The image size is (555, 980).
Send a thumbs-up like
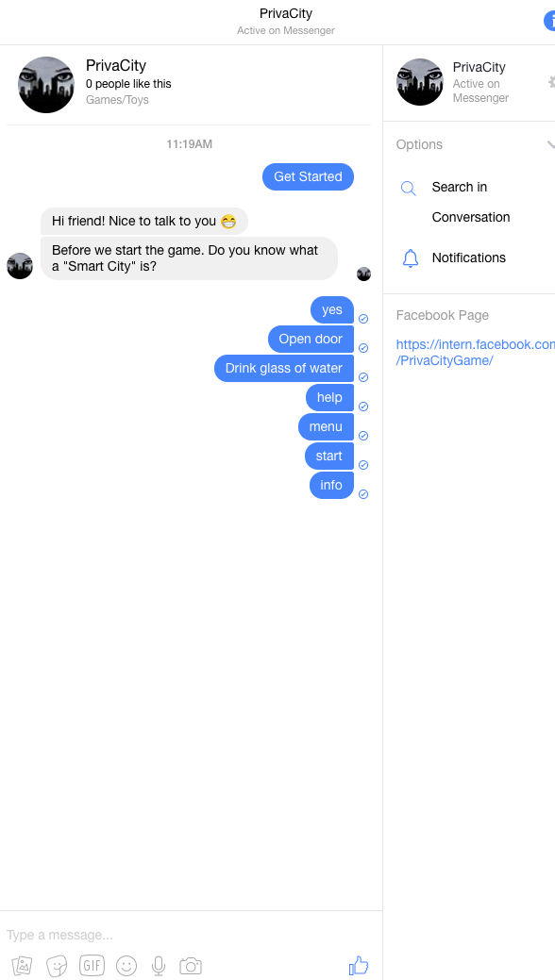click(360, 965)
